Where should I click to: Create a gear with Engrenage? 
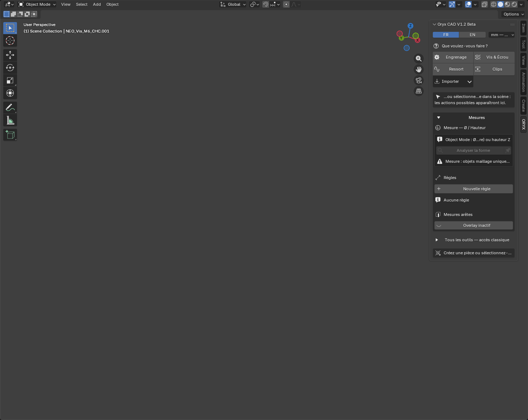453,57
